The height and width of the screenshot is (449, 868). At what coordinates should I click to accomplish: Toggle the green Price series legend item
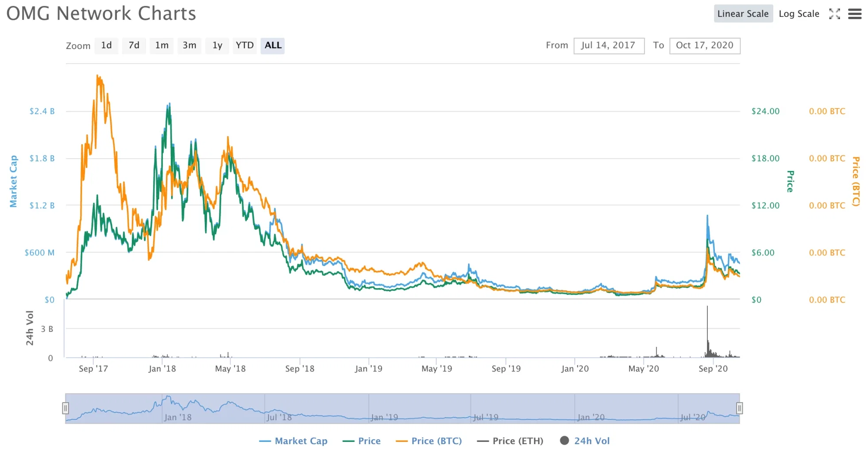tap(361, 441)
